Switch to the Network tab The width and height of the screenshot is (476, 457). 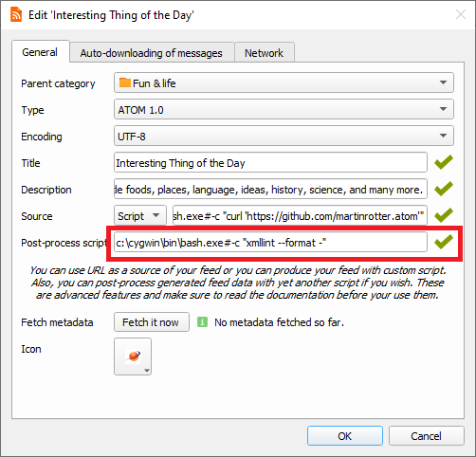[x=265, y=53]
